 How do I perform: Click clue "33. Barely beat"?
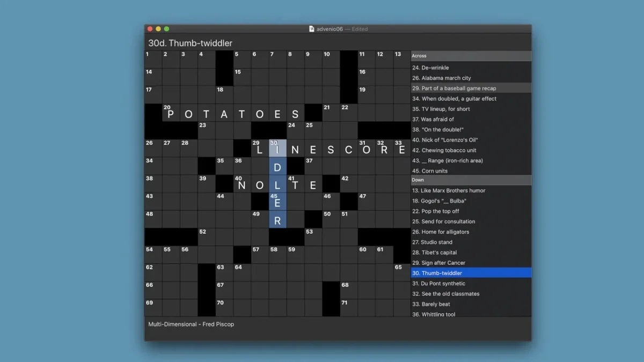[x=471, y=304]
